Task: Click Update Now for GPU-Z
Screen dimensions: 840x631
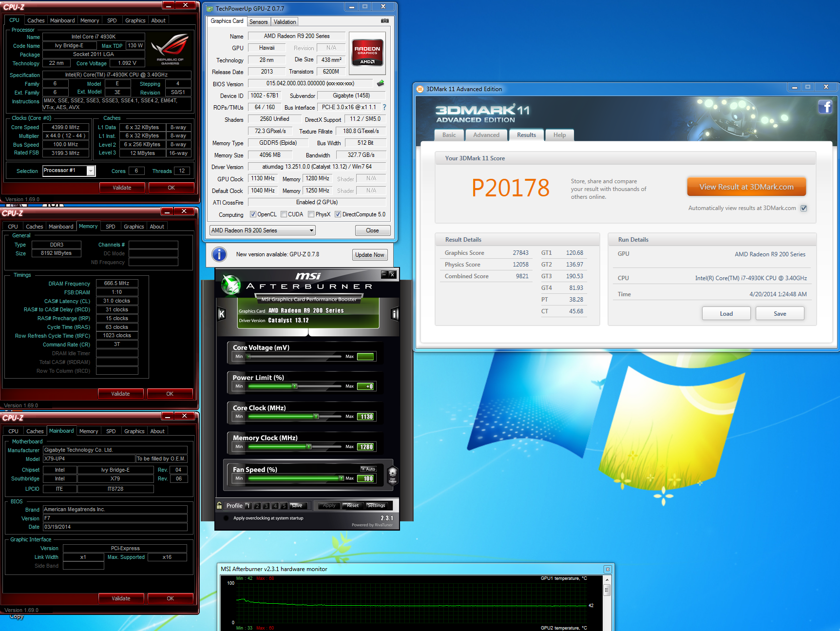Action: (x=370, y=255)
